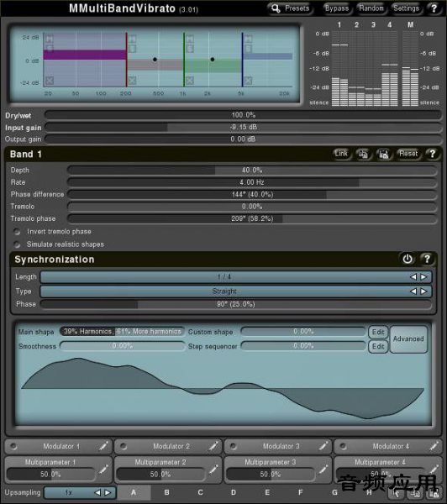Viewport: 447px width, 504px height.
Task: Edit Modulator 4 with pencil icon
Action: click(434, 446)
